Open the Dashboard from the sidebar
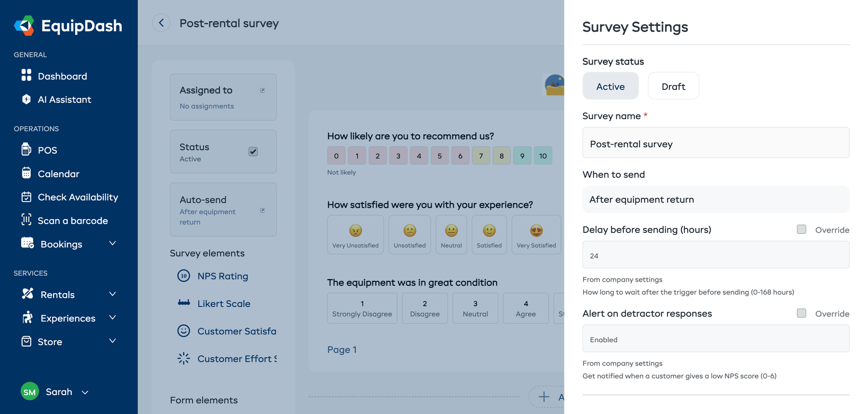Viewport: 868px width, 414px height. click(x=62, y=76)
